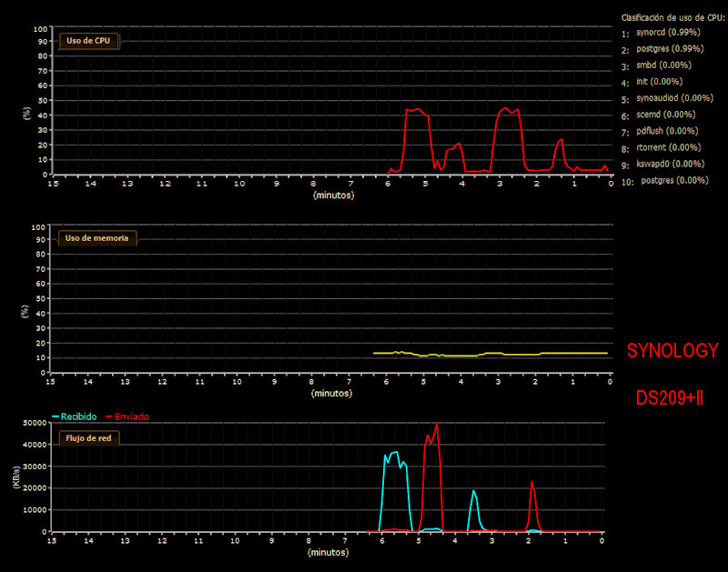Select process 'synoaudiod (0.00%)'
The width and height of the screenshot is (728, 572).
coord(674,98)
